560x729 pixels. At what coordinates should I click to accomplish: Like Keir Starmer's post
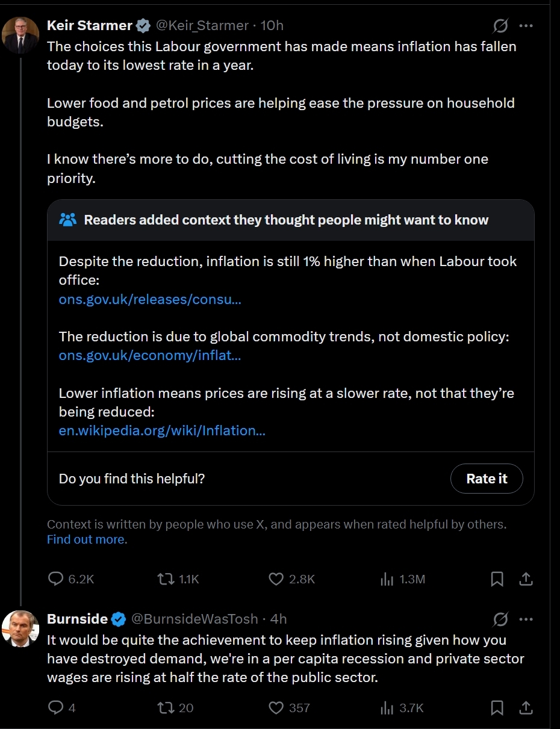276,579
